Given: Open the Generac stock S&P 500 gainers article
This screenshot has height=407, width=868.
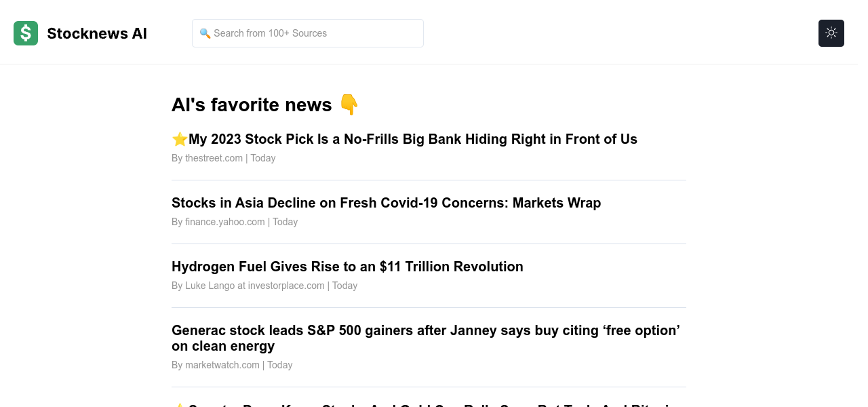Looking at the screenshot, I should point(425,330).
